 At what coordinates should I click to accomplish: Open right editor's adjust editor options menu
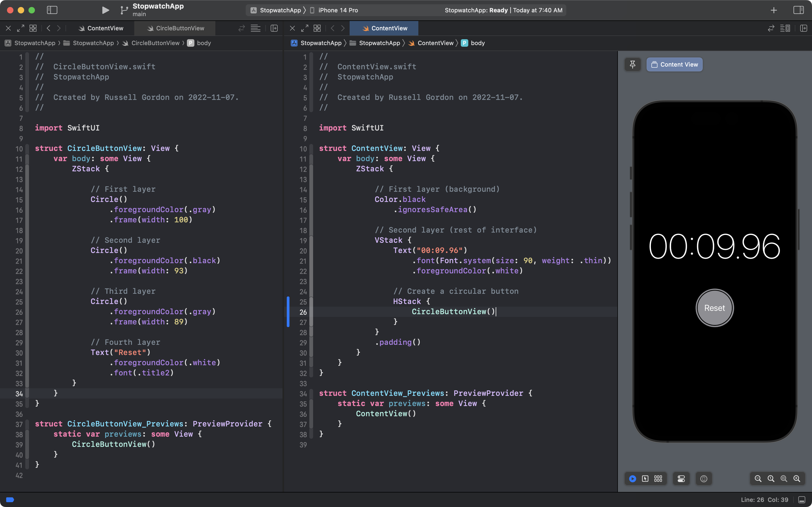785,28
